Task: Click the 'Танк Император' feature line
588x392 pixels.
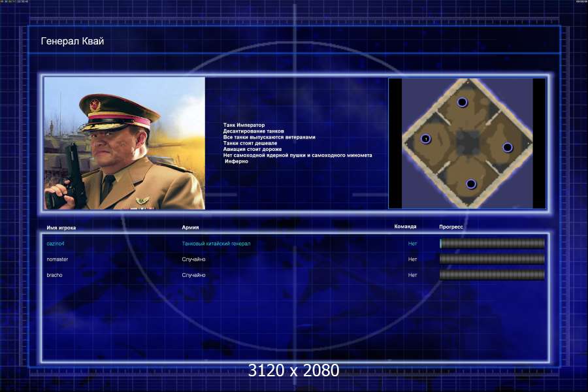Action: click(244, 125)
